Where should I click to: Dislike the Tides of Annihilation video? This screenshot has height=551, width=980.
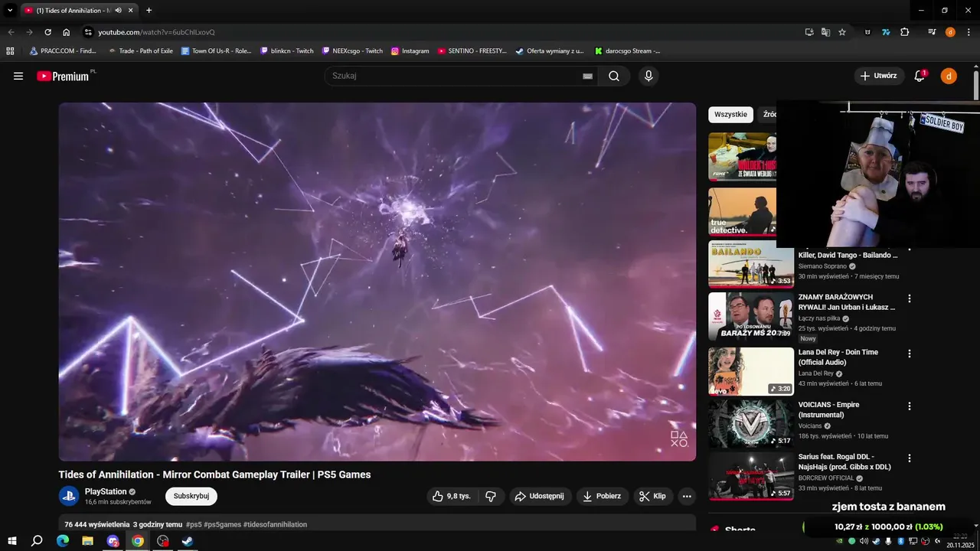491,496
